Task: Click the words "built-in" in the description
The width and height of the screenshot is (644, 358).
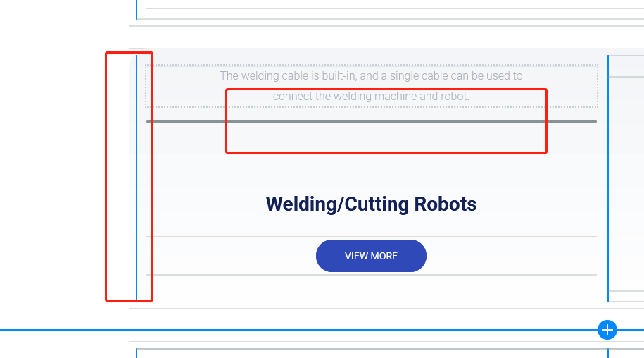Action: (338, 75)
